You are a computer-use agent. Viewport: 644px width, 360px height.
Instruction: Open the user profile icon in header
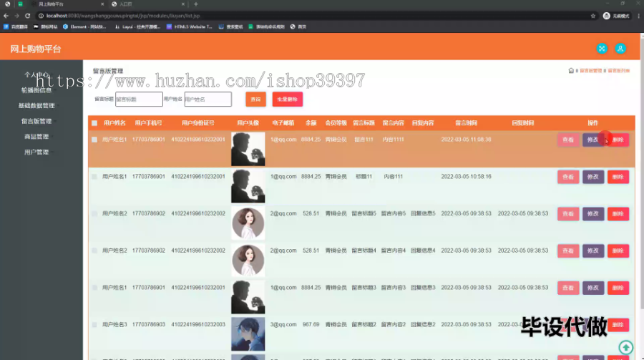click(x=620, y=49)
